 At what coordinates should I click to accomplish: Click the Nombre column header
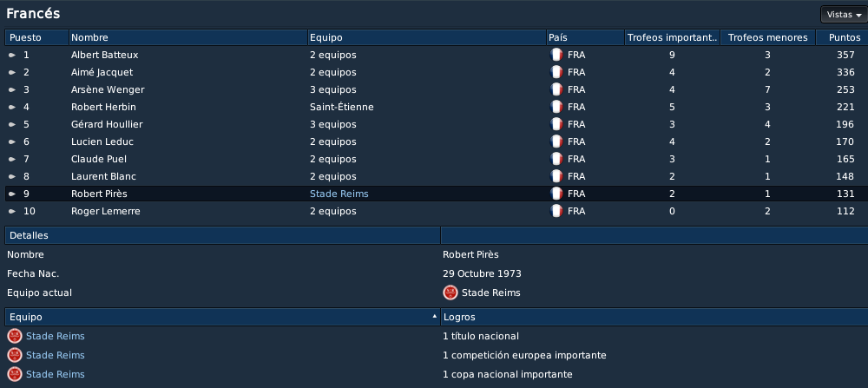pyautogui.click(x=188, y=37)
